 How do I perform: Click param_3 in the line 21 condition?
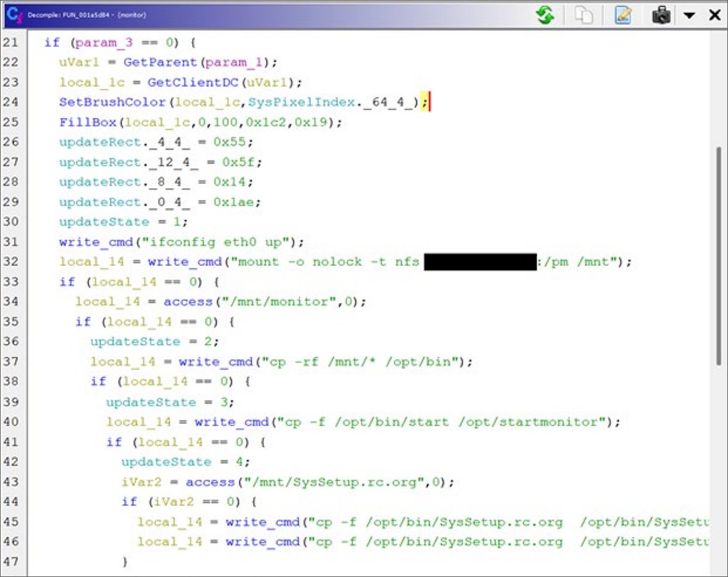(104, 43)
